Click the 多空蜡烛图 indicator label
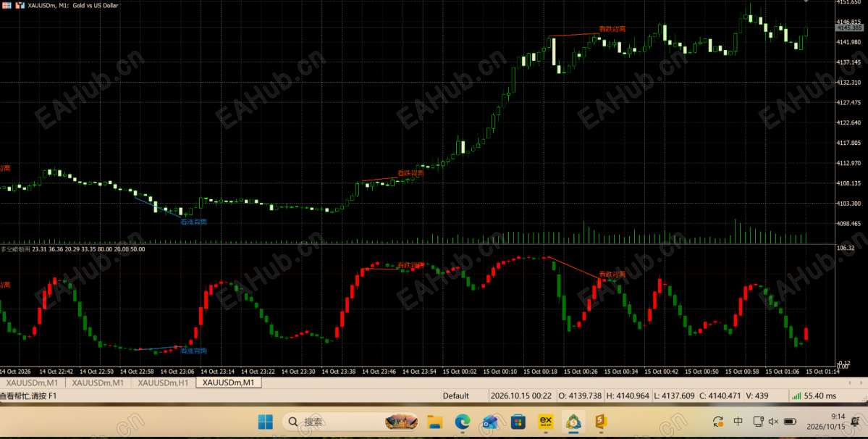The image size is (868, 439). pyautogui.click(x=15, y=249)
